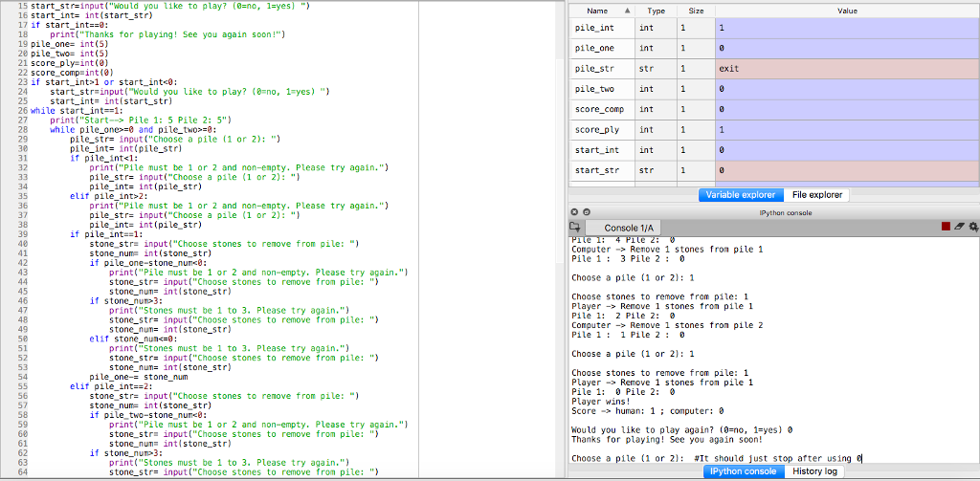Click the size cell of pile_one row

(696, 48)
